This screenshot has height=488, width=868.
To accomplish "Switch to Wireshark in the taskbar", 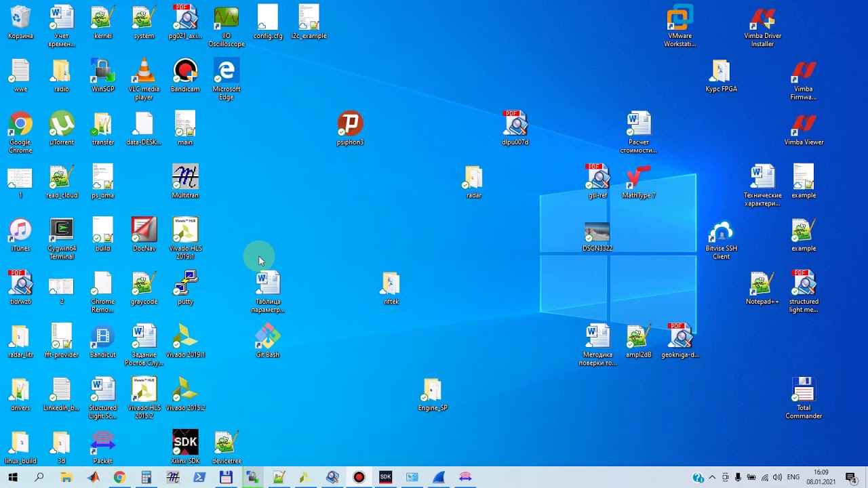I will [439, 477].
